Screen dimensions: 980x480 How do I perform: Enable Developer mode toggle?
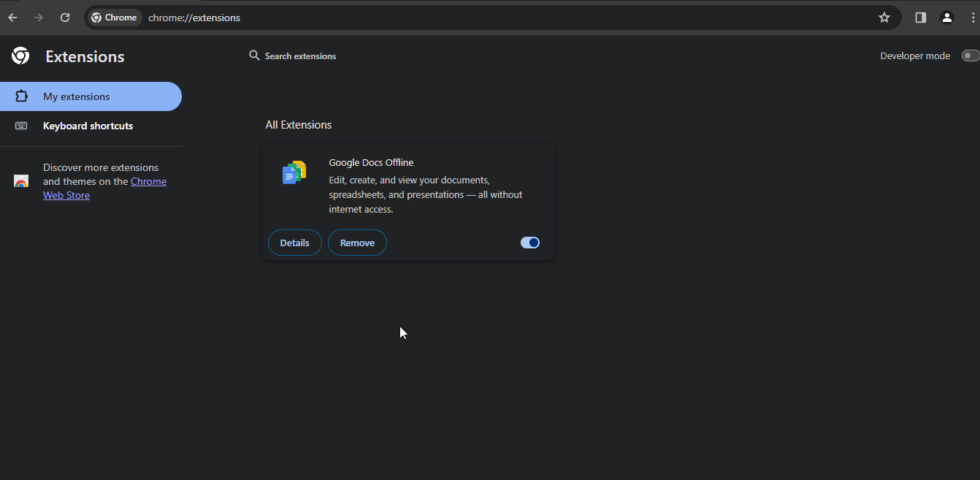point(971,56)
